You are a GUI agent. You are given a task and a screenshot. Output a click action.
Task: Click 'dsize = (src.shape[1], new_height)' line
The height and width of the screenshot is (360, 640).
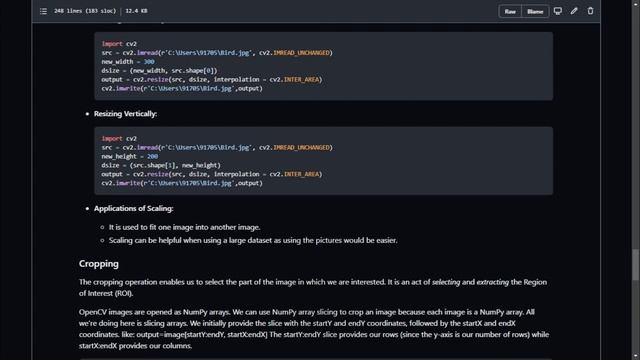point(161,165)
